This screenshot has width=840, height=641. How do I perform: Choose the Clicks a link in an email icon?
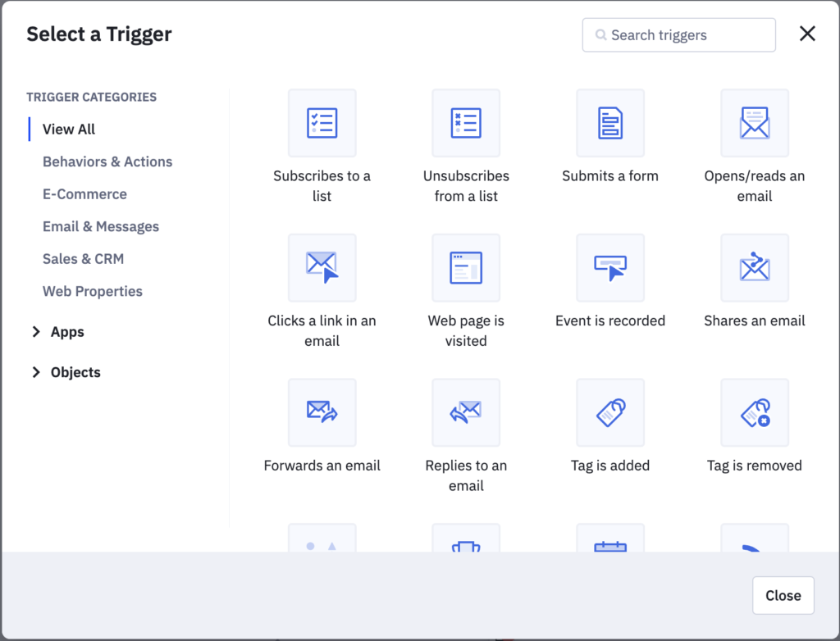[322, 268]
